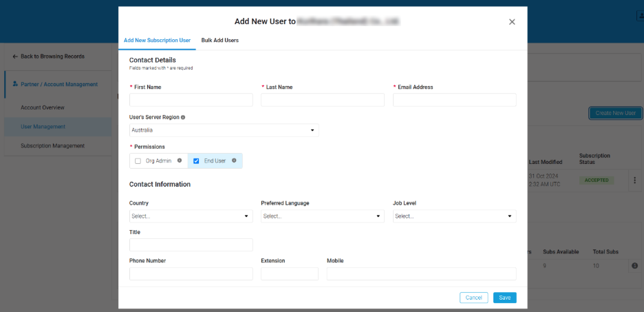Click the Cancel button
Screen dimensions: 644x312
click(473, 298)
